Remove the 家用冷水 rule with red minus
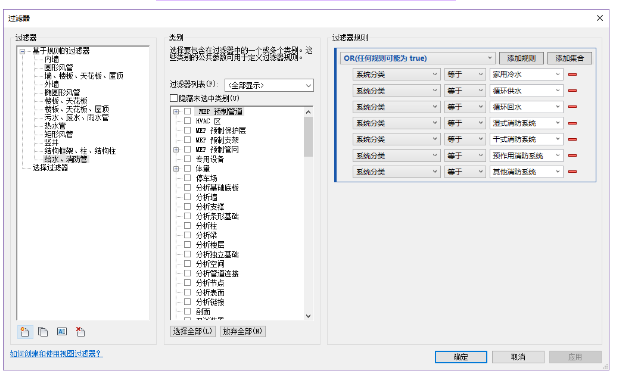This screenshot has width=617, height=377. (573, 74)
